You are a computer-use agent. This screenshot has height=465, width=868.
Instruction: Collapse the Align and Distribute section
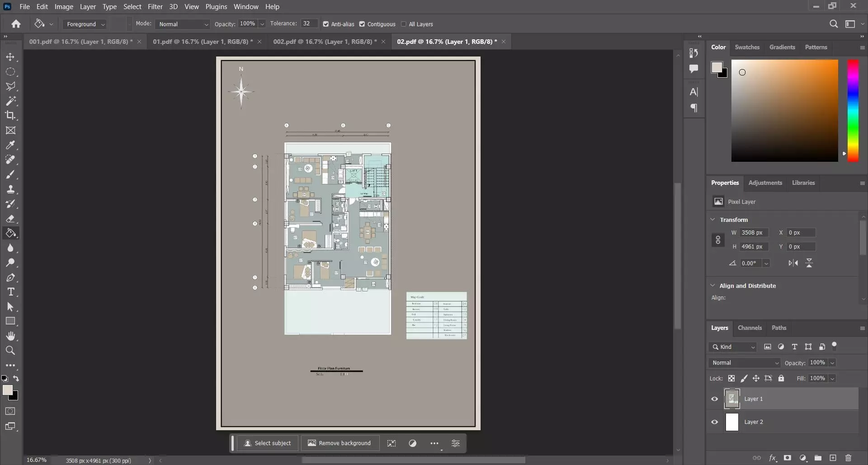coord(713,286)
